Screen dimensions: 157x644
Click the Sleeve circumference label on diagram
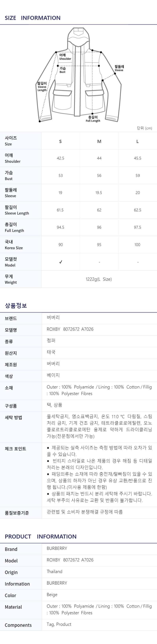pos(119,68)
